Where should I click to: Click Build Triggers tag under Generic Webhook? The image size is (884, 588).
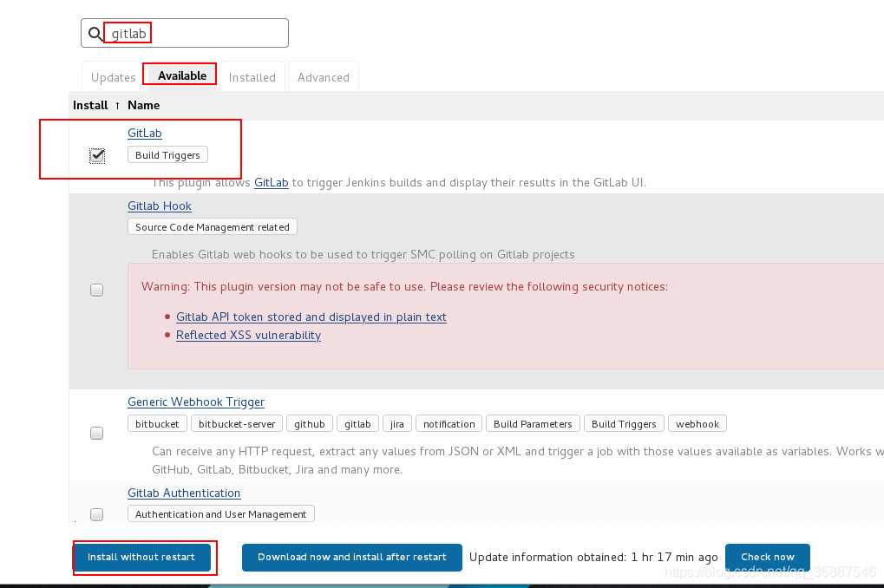624,424
